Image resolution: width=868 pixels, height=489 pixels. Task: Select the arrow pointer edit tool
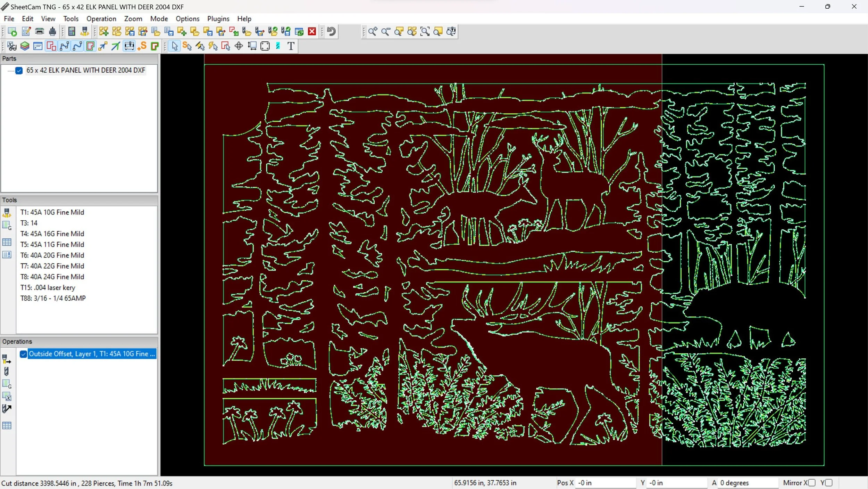[x=175, y=46]
